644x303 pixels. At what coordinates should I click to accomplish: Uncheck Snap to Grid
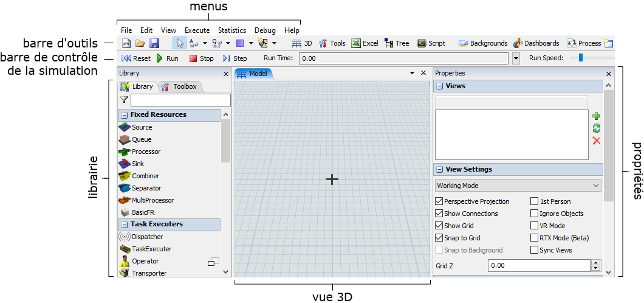(439, 238)
